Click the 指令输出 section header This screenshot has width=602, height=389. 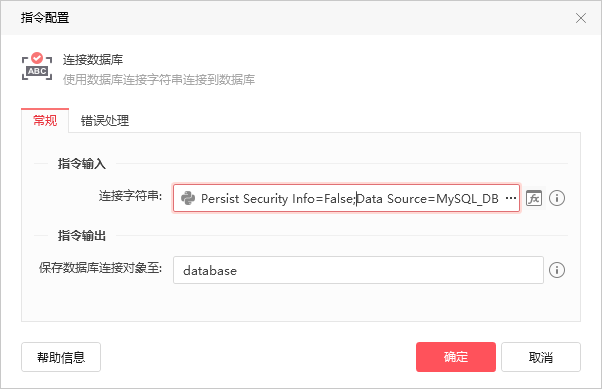click(x=81, y=235)
